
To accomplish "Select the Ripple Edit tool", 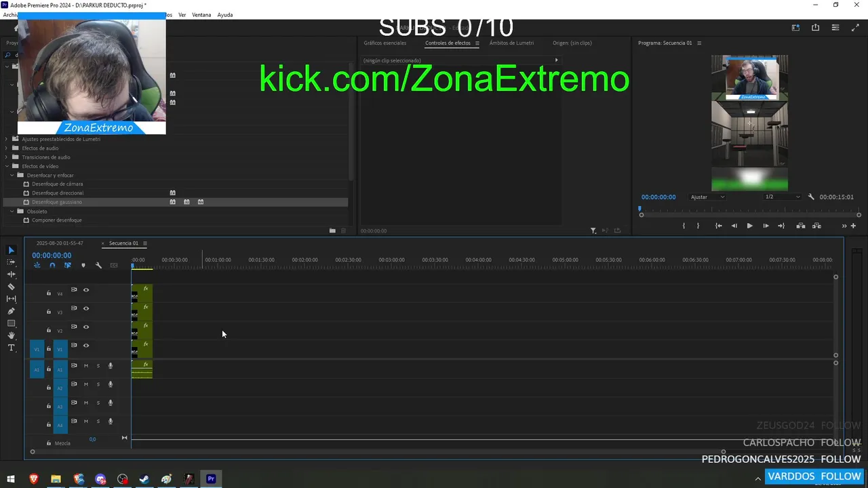I will (11, 274).
